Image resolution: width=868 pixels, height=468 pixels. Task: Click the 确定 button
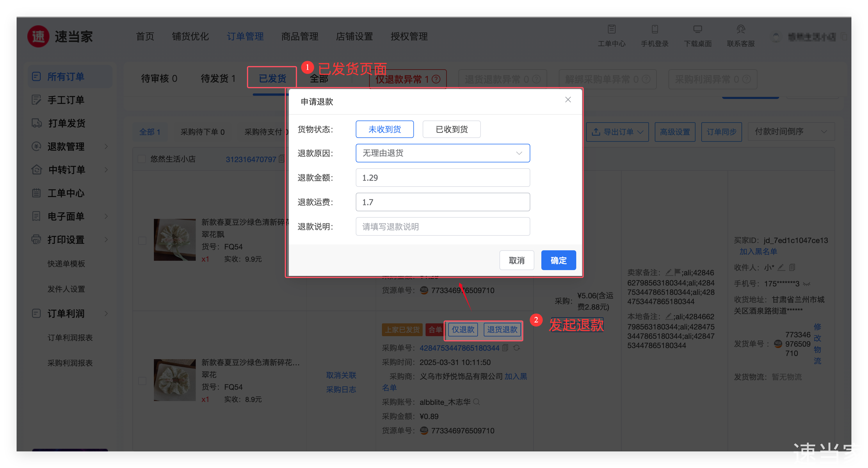click(558, 260)
